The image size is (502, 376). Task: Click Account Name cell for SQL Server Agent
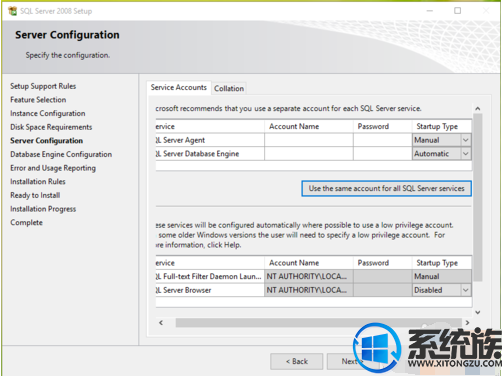[x=309, y=140]
